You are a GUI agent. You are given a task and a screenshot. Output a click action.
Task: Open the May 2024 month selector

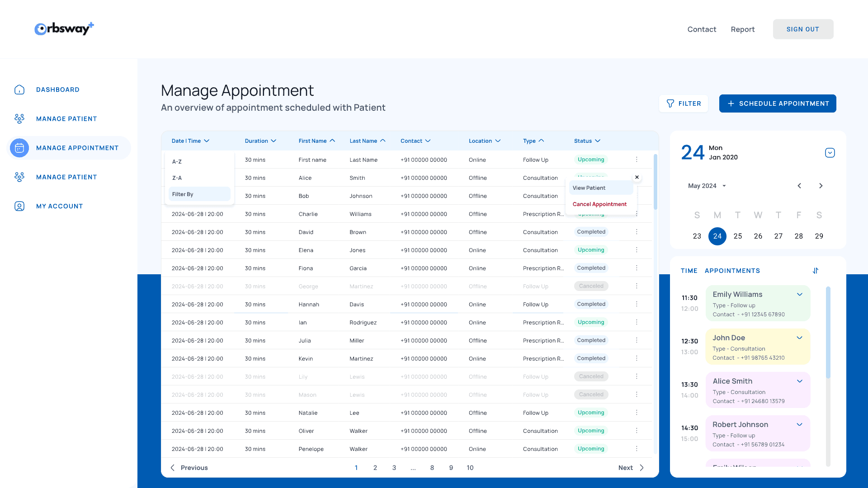tap(707, 186)
